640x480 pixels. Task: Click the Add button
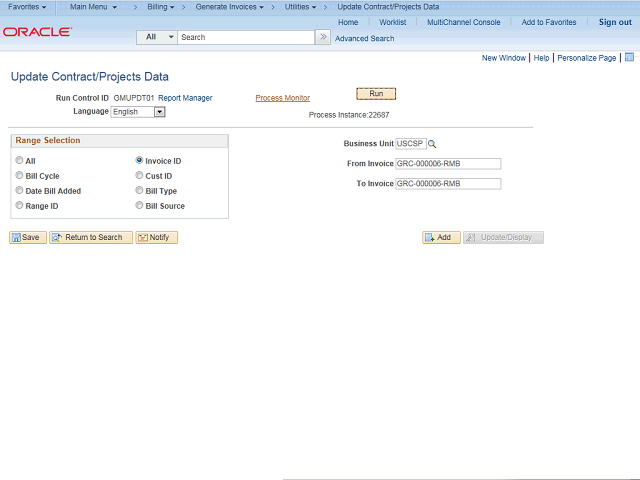(x=441, y=238)
